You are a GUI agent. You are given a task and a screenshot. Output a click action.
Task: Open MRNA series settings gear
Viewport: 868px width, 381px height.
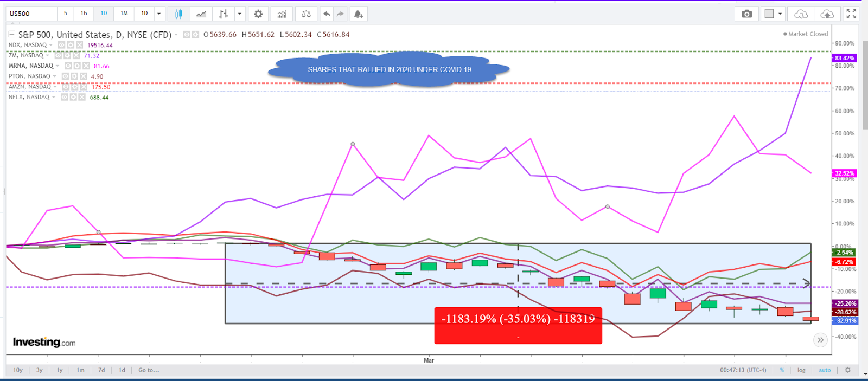[x=77, y=66]
